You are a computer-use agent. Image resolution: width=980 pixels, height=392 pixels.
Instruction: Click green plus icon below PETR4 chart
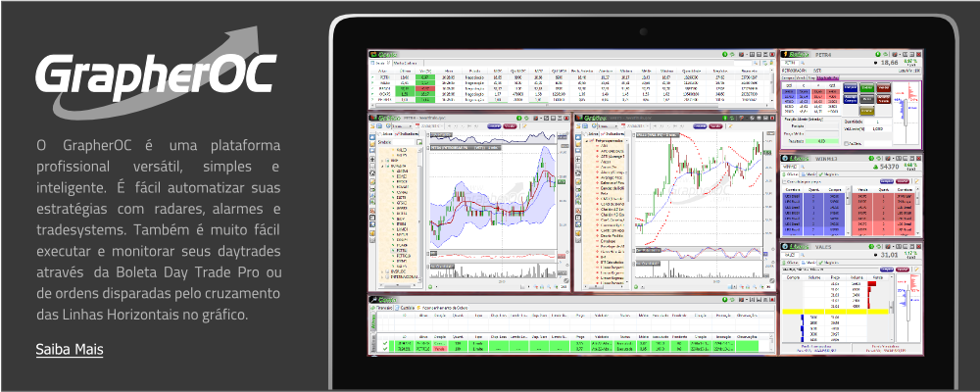click(430, 287)
